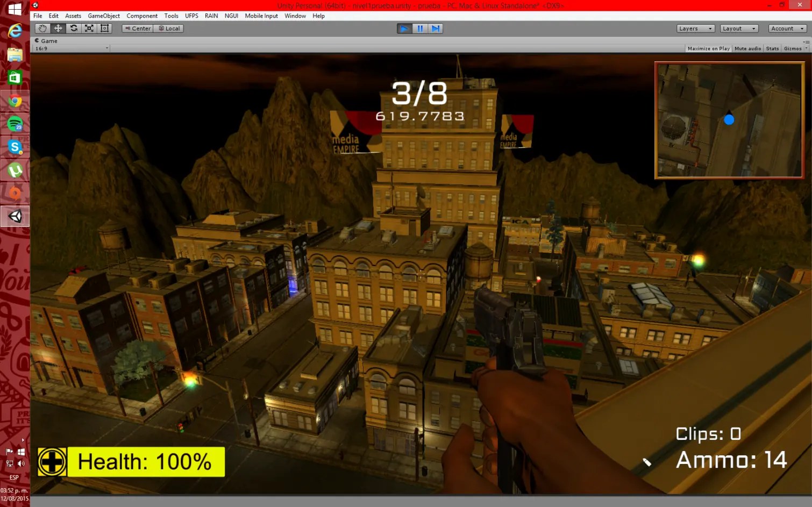812x507 pixels.
Task: Switch to orange app below uTorrent
Action: [x=15, y=194]
